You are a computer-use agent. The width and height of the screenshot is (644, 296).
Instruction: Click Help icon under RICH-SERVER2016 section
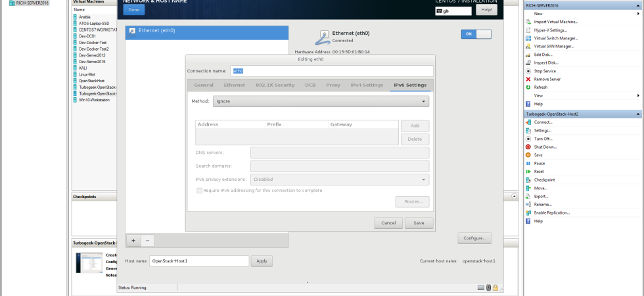click(x=528, y=104)
